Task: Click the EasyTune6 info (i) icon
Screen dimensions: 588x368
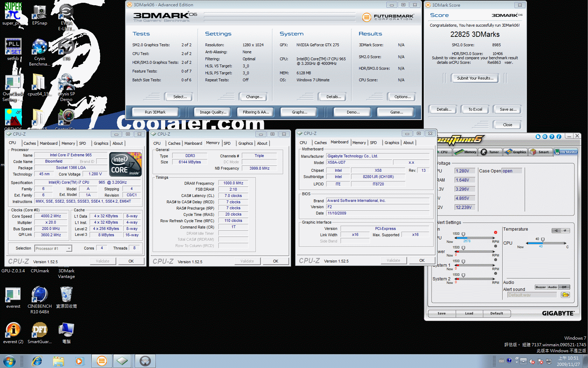Action: pos(559,137)
